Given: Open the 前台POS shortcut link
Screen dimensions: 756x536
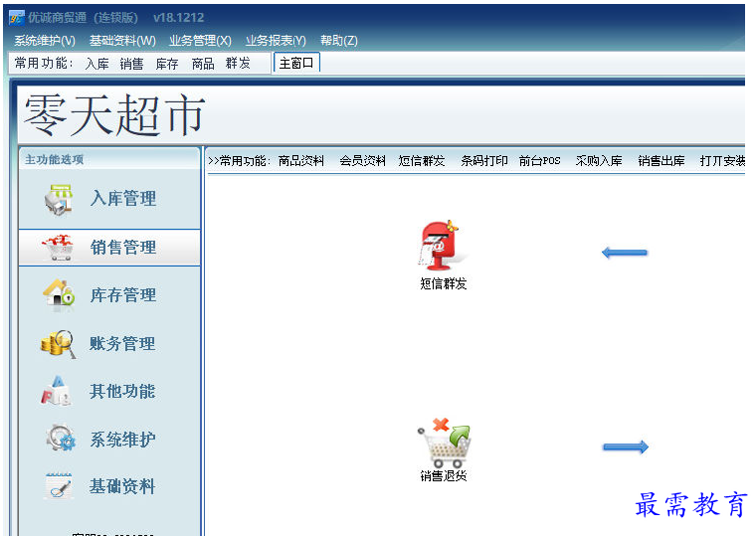Looking at the screenshot, I should [539, 161].
